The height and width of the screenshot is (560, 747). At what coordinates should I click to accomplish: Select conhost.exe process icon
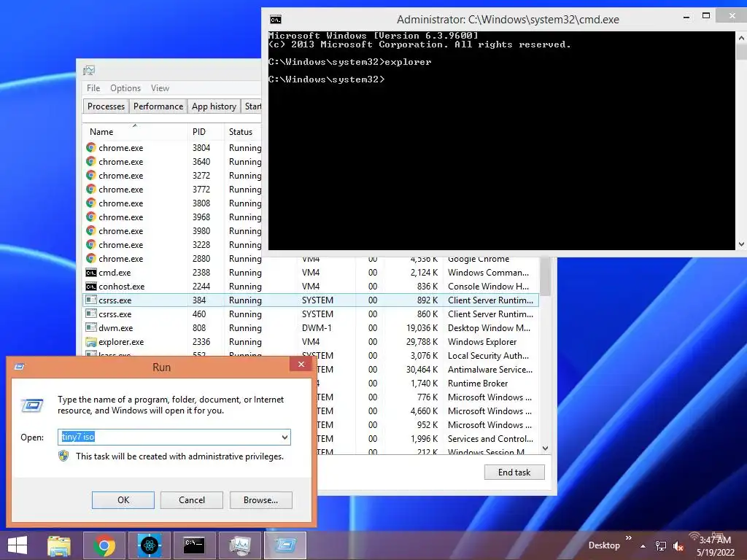[91, 286]
